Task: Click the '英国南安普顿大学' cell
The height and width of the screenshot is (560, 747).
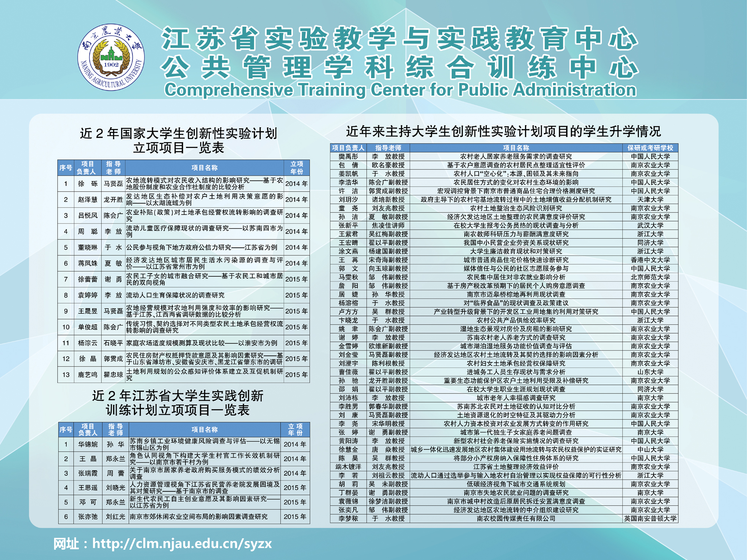Action: (650, 519)
